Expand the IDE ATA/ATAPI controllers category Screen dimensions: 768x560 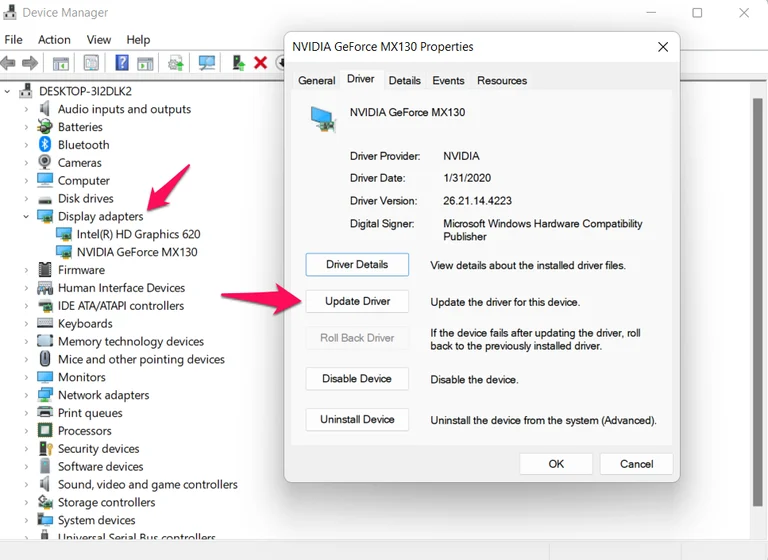(26, 306)
